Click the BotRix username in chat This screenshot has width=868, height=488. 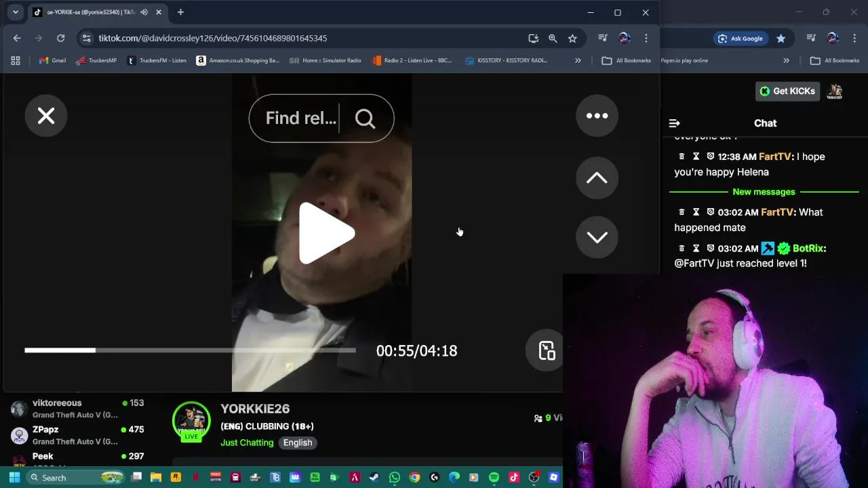[x=808, y=248]
